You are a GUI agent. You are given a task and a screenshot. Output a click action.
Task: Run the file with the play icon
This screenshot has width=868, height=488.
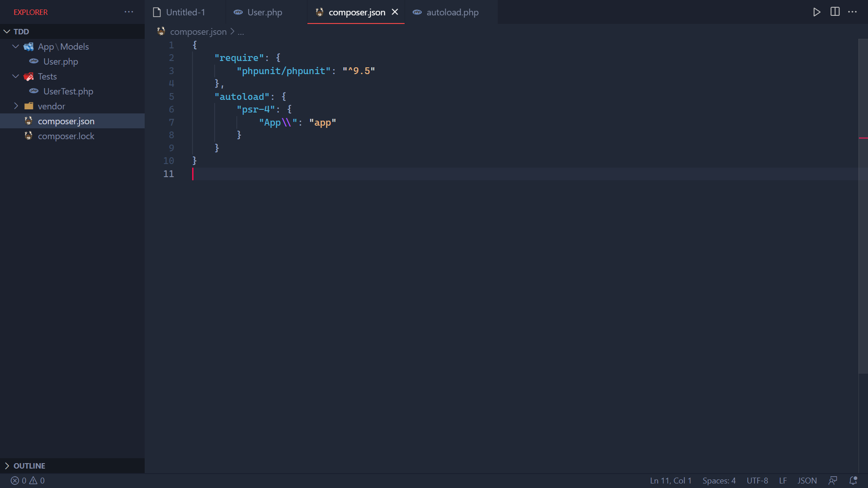[x=816, y=12]
